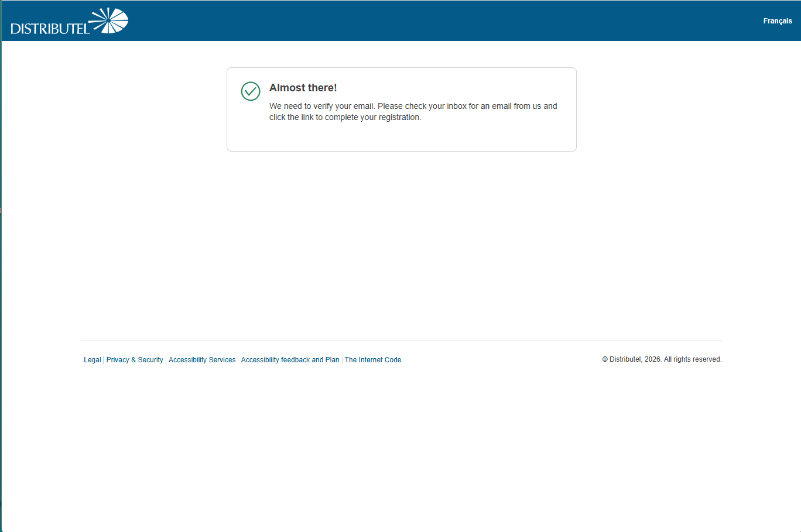The width and height of the screenshot is (801, 532).
Task: Click the horizontal divider above the footer
Action: pyautogui.click(x=401, y=341)
